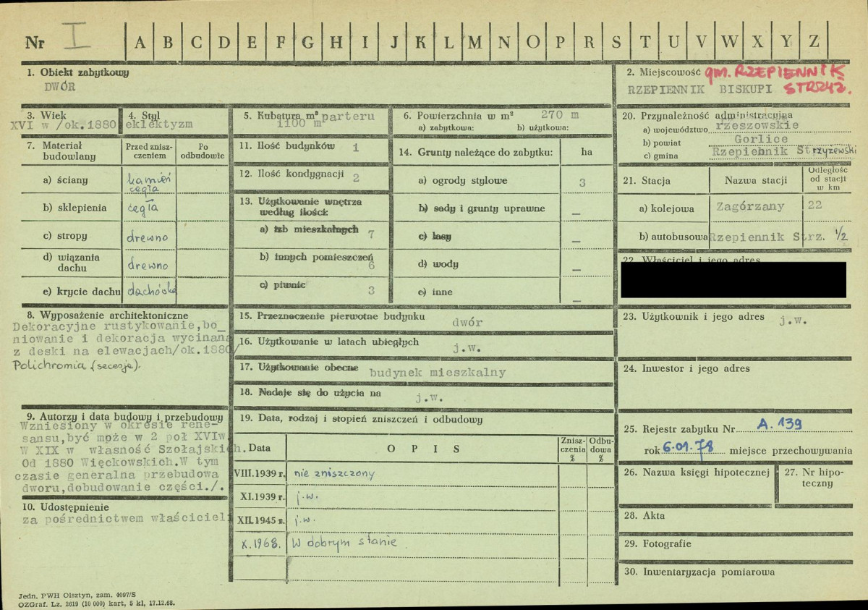Click the value 3 for ogrody stylowe
This screenshot has height=610, width=868.
pos(583,184)
